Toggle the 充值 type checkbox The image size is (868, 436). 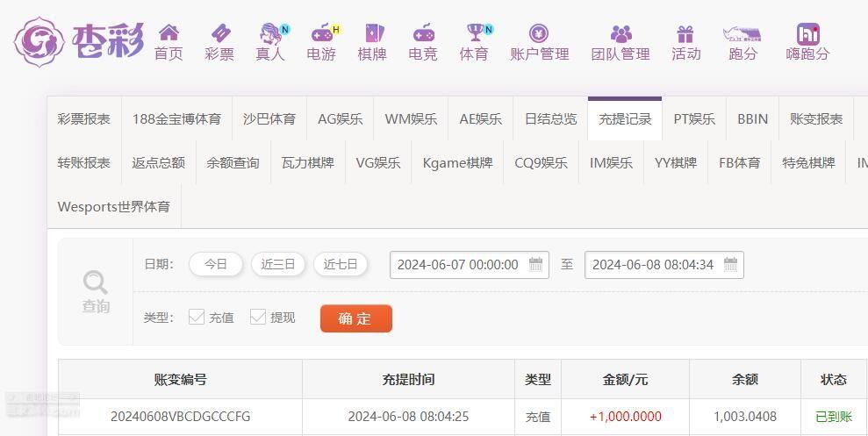[197, 317]
